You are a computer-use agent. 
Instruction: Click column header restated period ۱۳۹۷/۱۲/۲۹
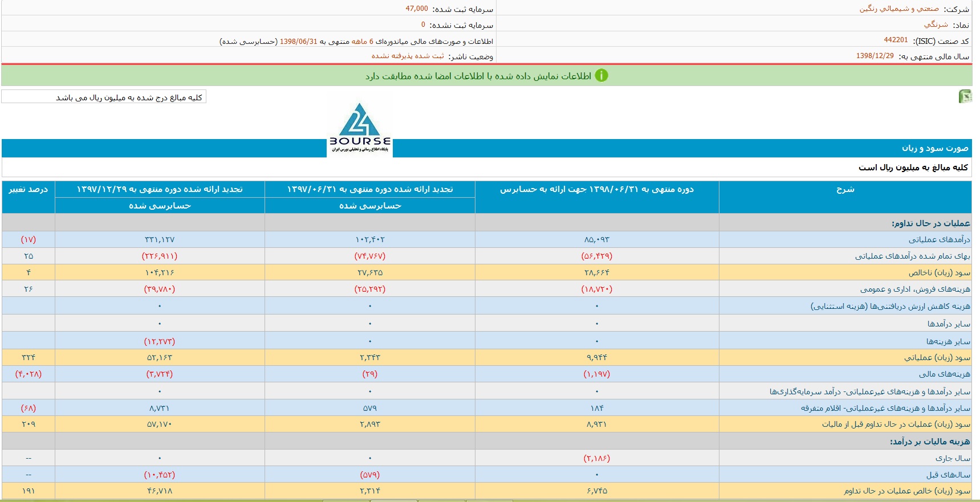coord(160,189)
